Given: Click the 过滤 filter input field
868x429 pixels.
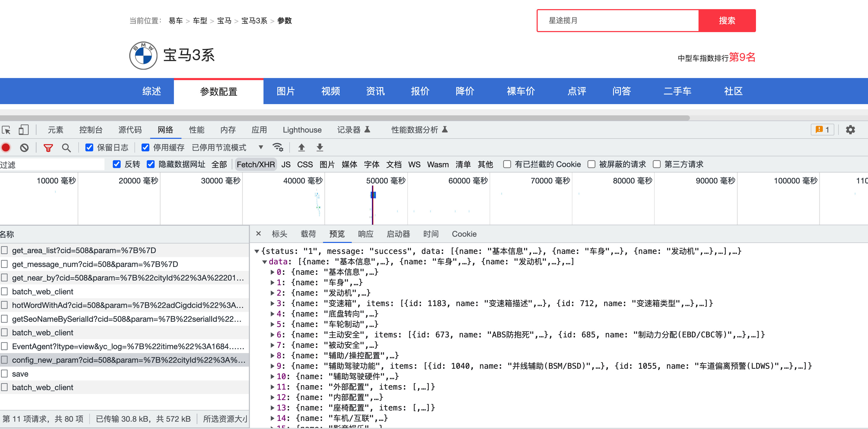Looking at the screenshot, I should click(52, 165).
